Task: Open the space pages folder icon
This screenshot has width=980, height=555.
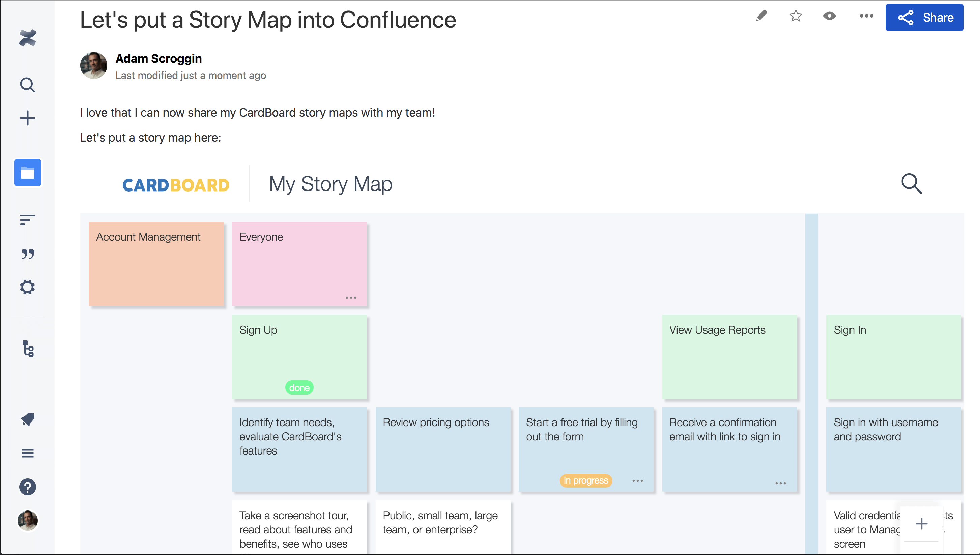Action: [27, 173]
